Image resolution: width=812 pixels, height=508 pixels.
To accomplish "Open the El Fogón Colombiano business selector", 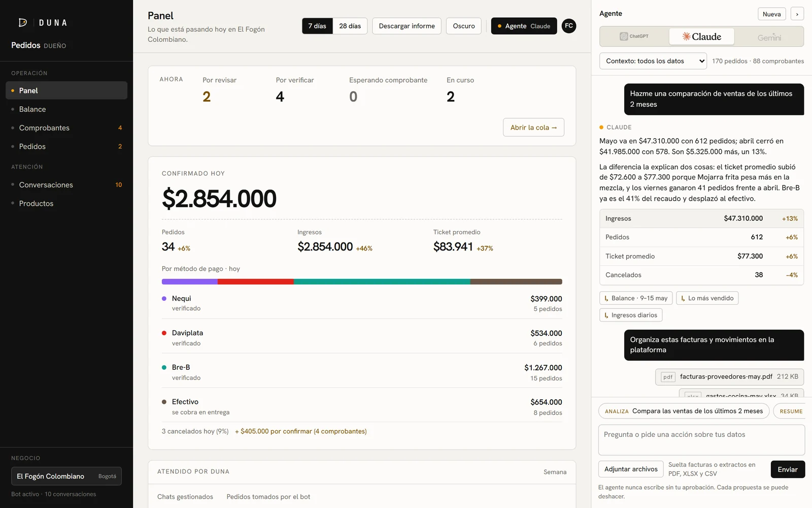I will pos(66,476).
